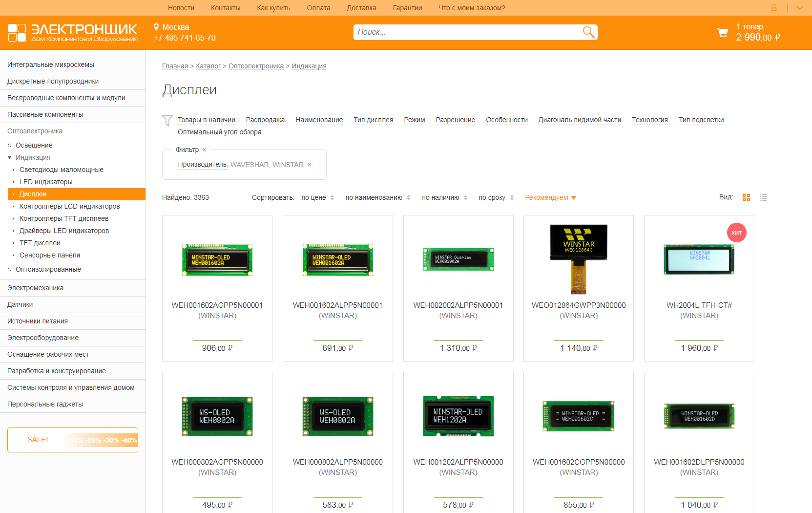Switch to list view
This screenshot has height=513, width=812.
763,197
